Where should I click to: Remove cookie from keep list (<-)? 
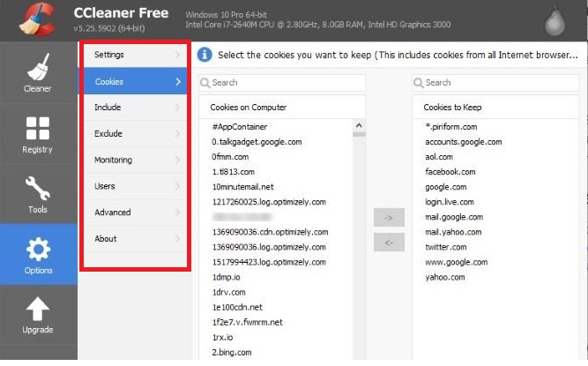(x=389, y=243)
